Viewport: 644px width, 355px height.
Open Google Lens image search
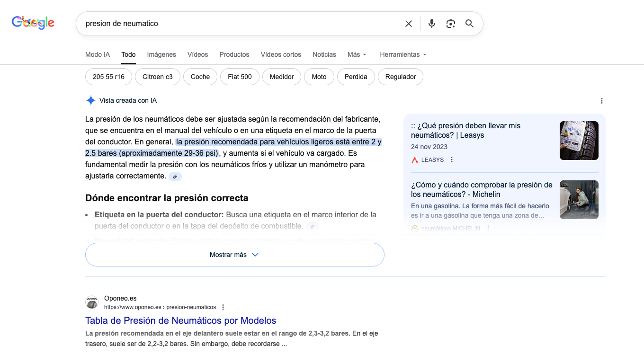450,24
